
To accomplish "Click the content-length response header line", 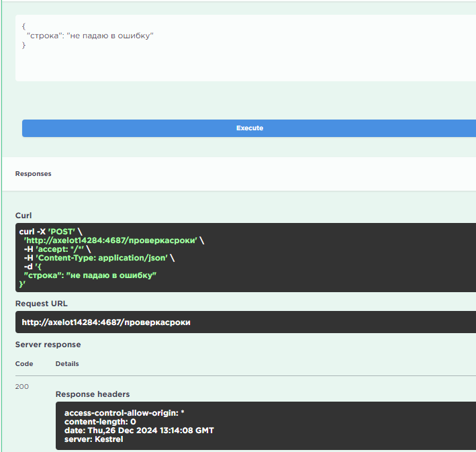I will (100, 421).
